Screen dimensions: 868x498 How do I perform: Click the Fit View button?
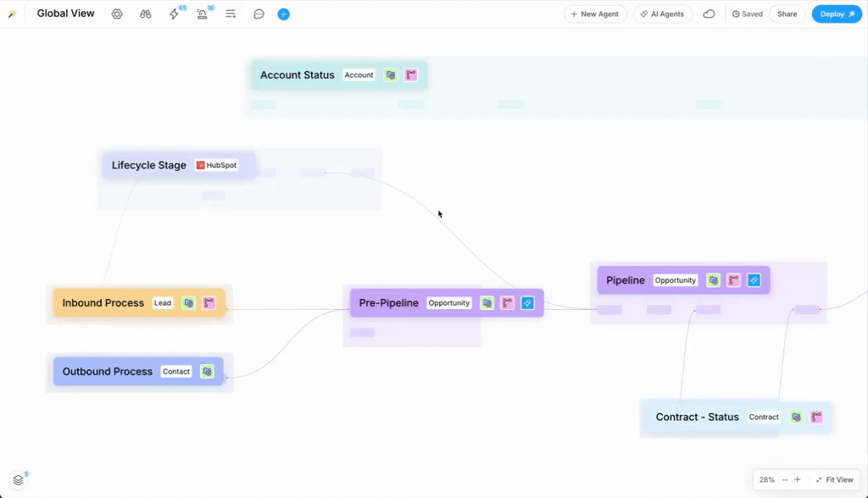834,479
